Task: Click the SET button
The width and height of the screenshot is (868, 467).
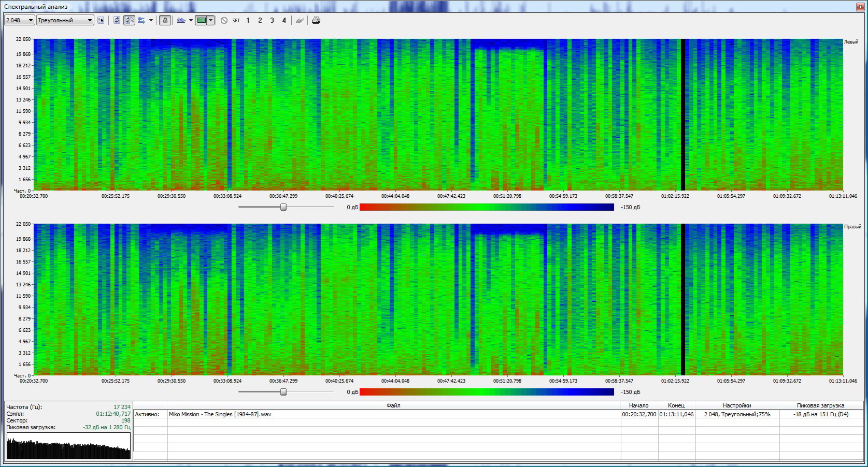Action: (236, 20)
